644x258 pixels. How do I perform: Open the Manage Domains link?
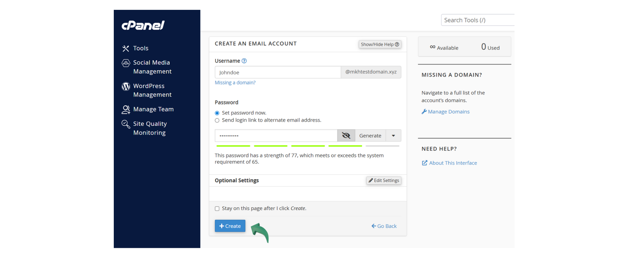[x=446, y=111]
